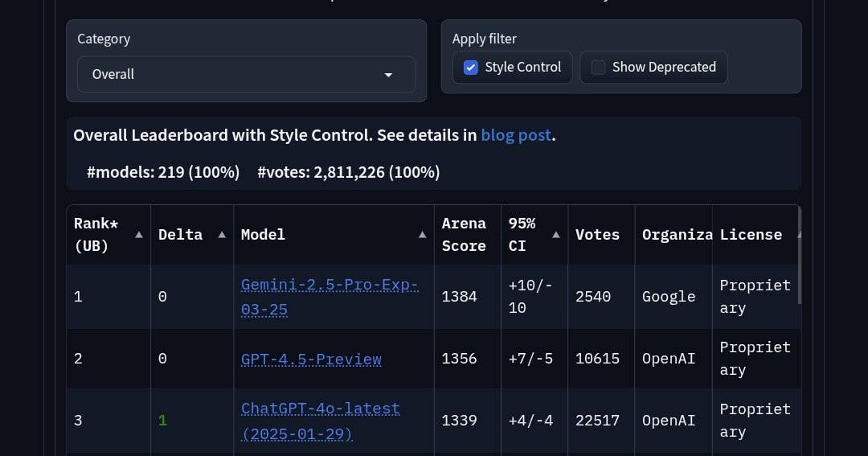Select the Arena Score cell 1384
The width and height of the screenshot is (868, 456).
[x=467, y=297]
